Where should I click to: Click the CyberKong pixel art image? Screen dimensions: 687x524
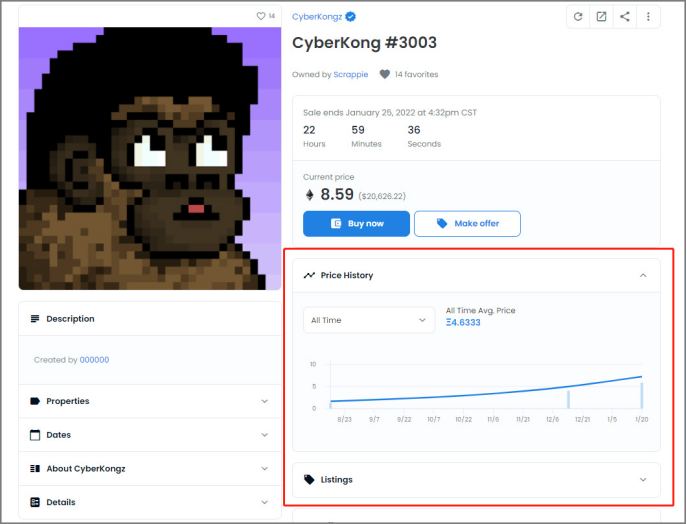click(x=150, y=158)
